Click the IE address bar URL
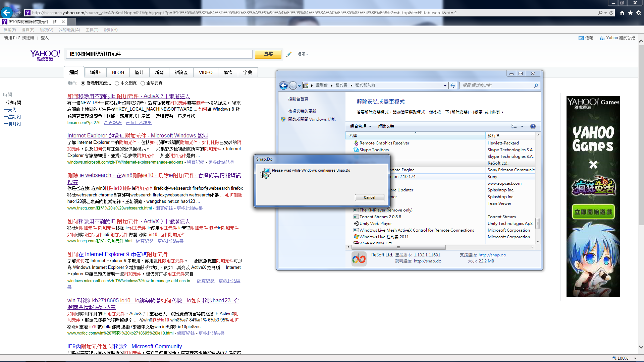Viewport: 644px width, 362px height. coord(245,13)
